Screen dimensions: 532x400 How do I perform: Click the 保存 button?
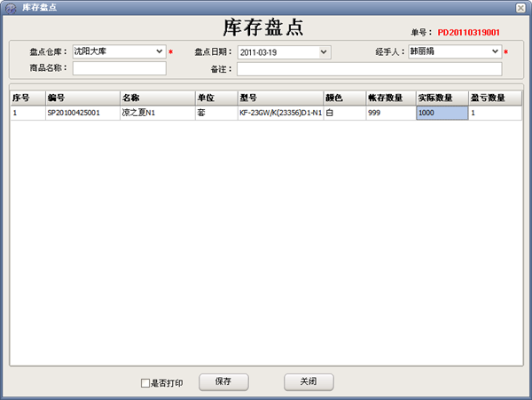coord(222,381)
